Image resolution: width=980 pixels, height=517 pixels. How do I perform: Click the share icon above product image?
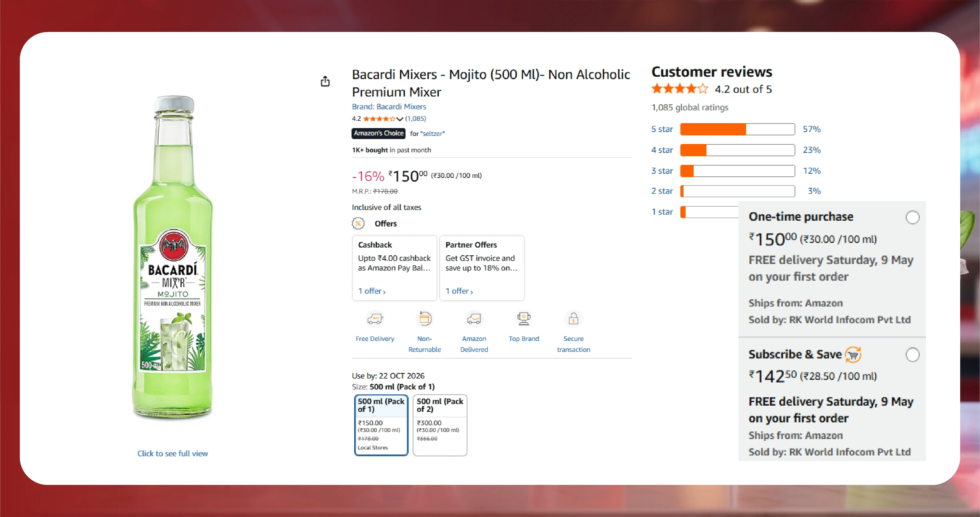coord(325,81)
